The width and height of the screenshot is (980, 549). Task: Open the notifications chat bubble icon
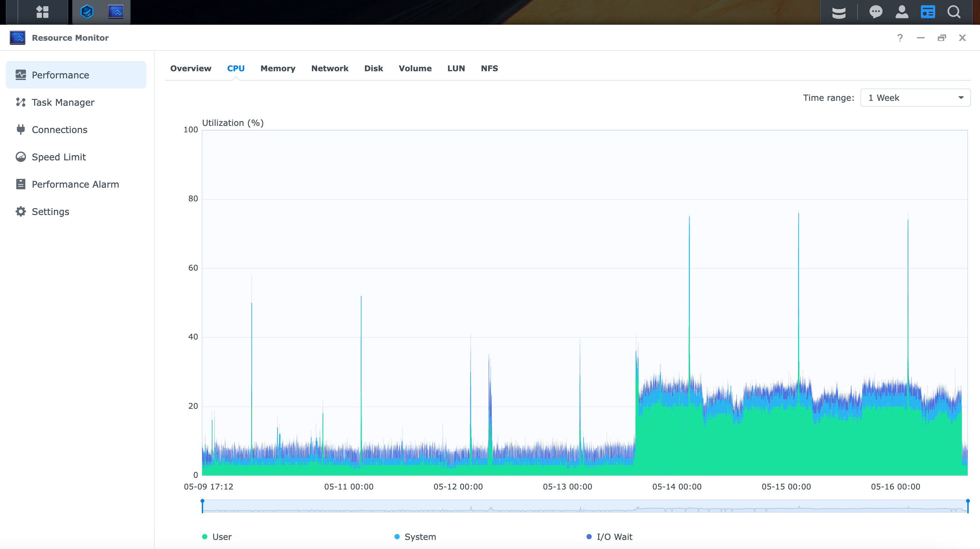[875, 12]
